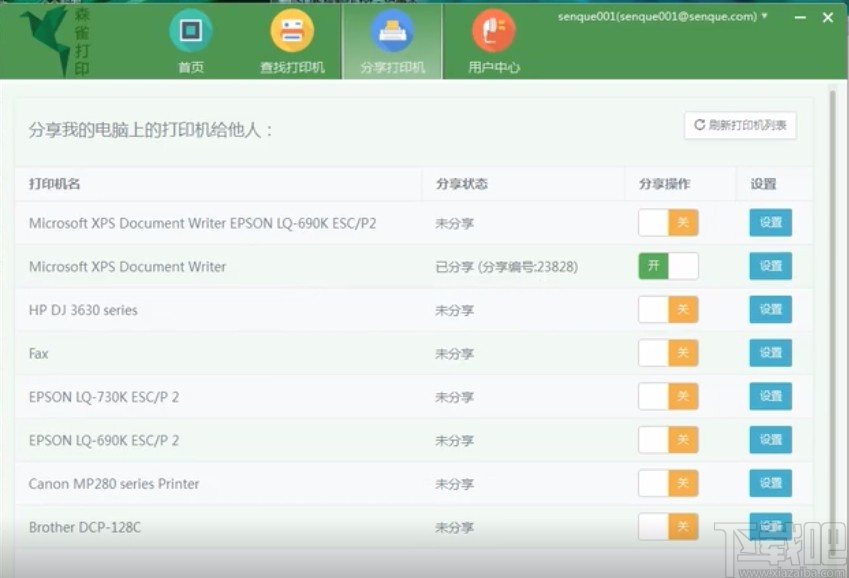Click the phone icon above 用户中心

point(493,32)
